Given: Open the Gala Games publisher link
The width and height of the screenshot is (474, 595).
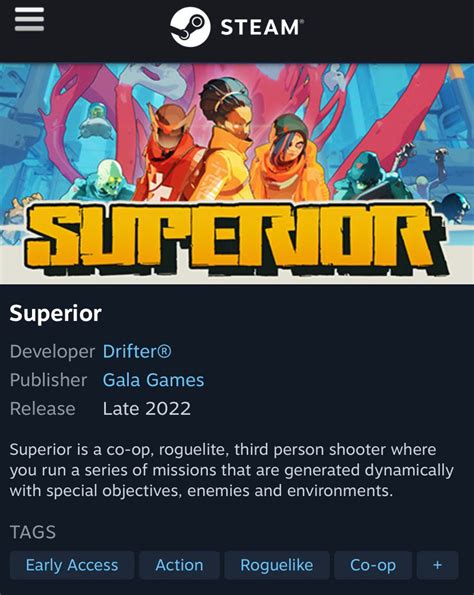Looking at the screenshot, I should [x=153, y=380].
